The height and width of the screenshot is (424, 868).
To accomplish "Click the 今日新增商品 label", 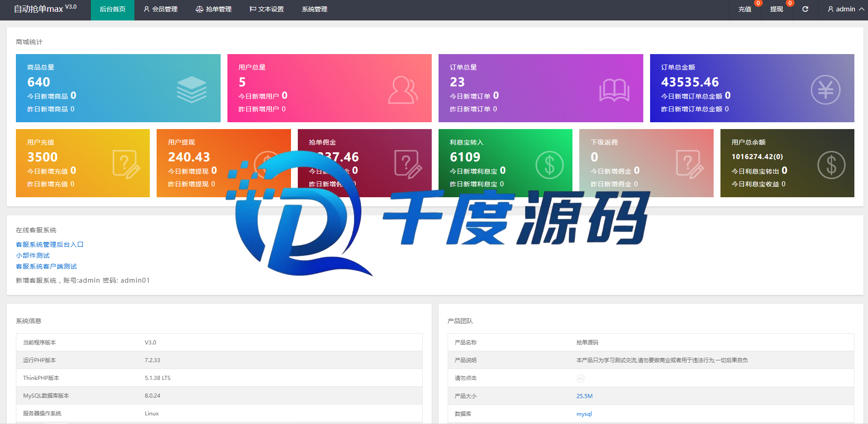I will [48, 96].
